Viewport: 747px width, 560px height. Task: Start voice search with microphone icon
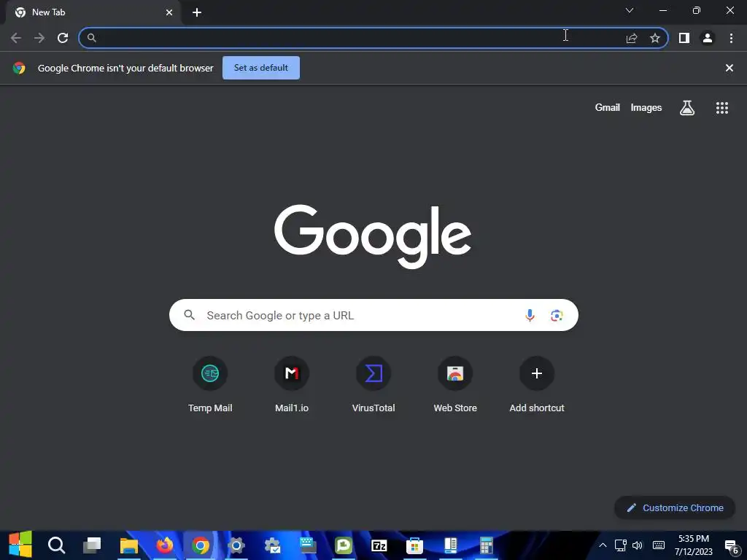coord(530,315)
